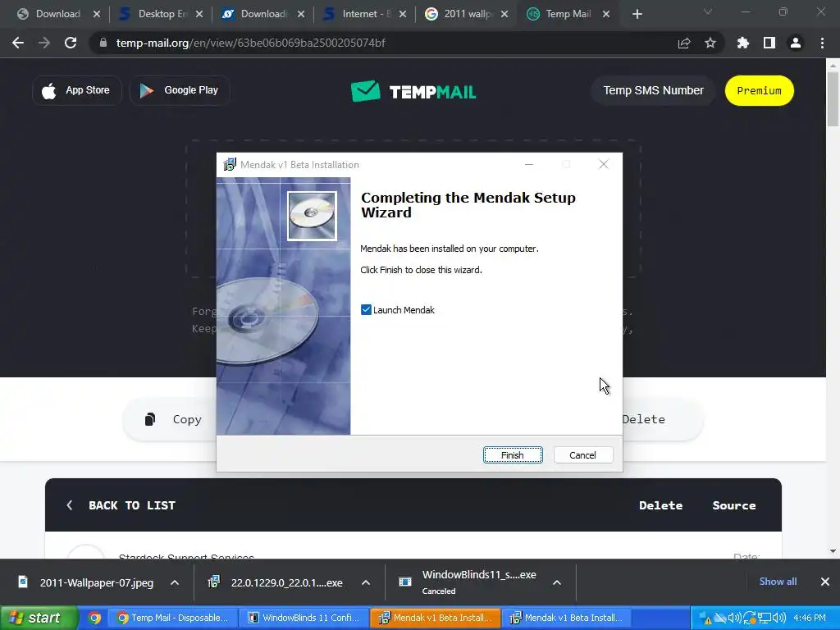Open a new Chrome tab

click(x=637, y=14)
